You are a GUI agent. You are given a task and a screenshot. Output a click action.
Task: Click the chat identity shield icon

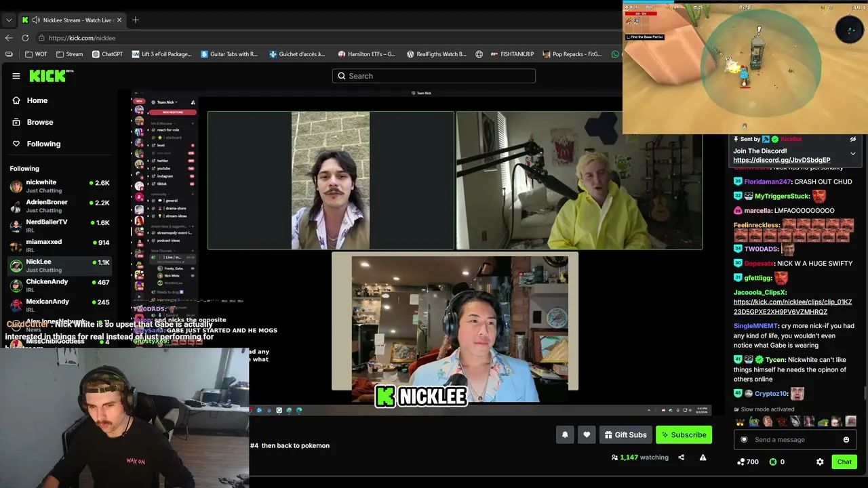[x=744, y=440]
